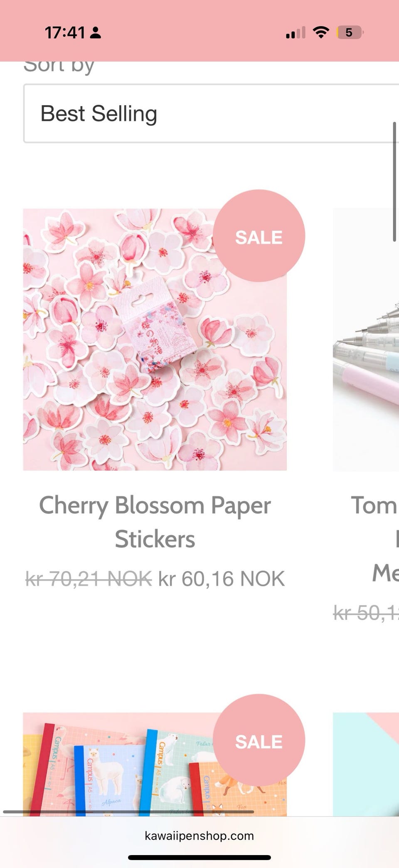This screenshot has height=868, width=399.
Task: Open the Cherry Blossom Paper Stickers title link
Action: pyautogui.click(x=155, y=522)
